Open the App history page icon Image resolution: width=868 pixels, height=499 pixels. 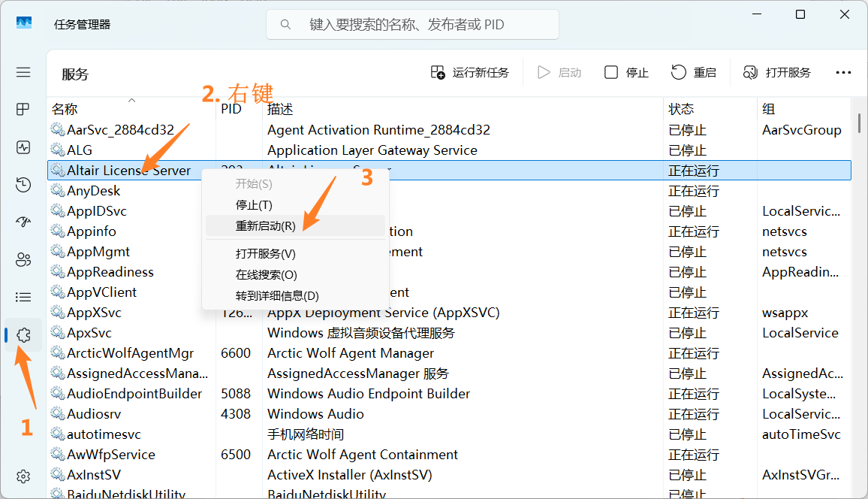click(x=23, y=185)
